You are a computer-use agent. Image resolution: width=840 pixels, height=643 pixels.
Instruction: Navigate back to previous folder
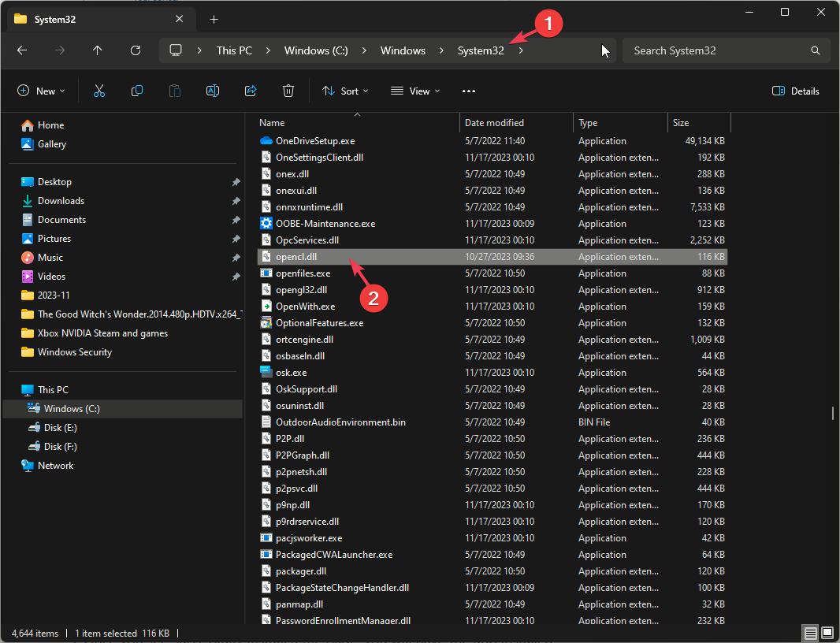(x=22, y=50)
